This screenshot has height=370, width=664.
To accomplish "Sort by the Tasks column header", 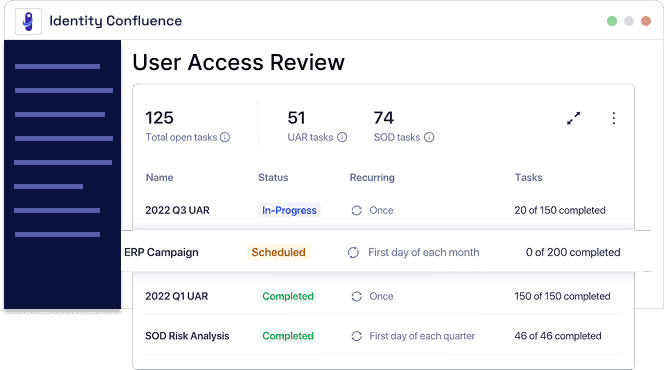I will (528, 177).
